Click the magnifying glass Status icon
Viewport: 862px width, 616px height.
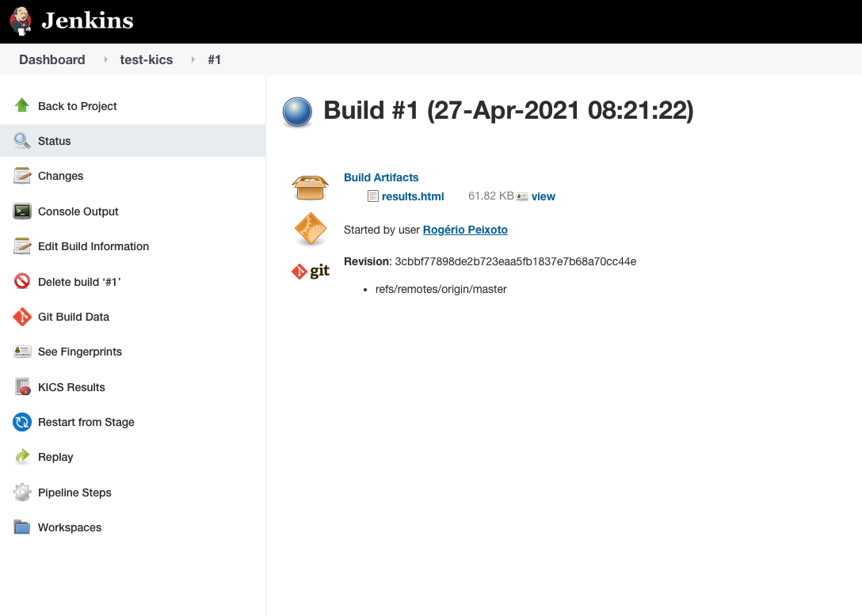coord(22,141)
